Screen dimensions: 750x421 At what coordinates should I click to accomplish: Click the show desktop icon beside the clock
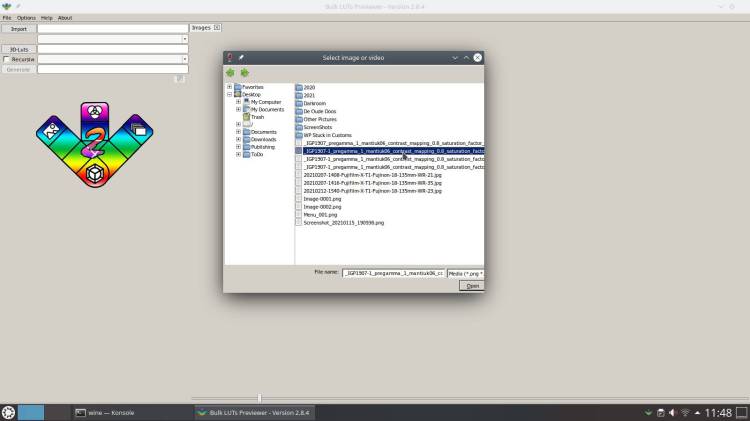(x=742, y=412)
